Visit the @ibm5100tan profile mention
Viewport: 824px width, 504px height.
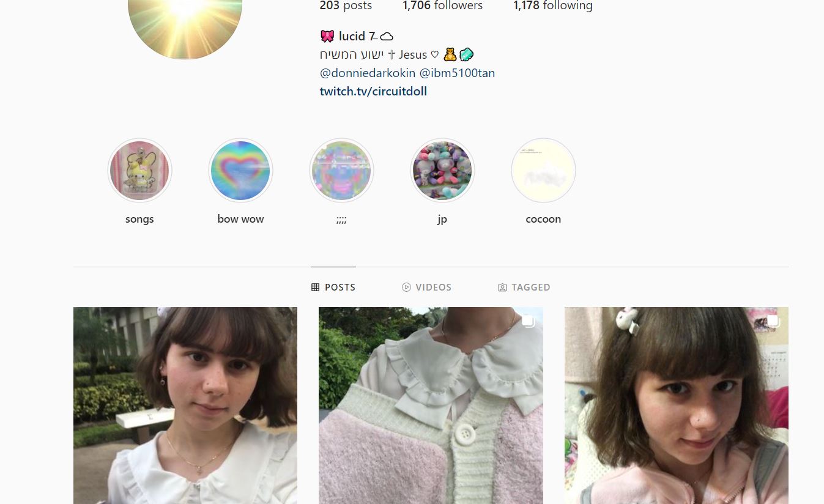(x=457, y=73)
